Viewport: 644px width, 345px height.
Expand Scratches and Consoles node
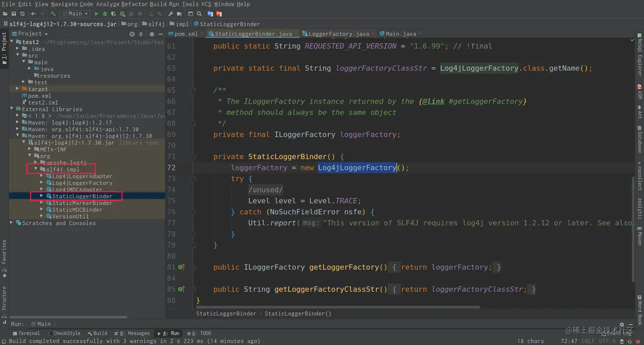coord(12,223)
